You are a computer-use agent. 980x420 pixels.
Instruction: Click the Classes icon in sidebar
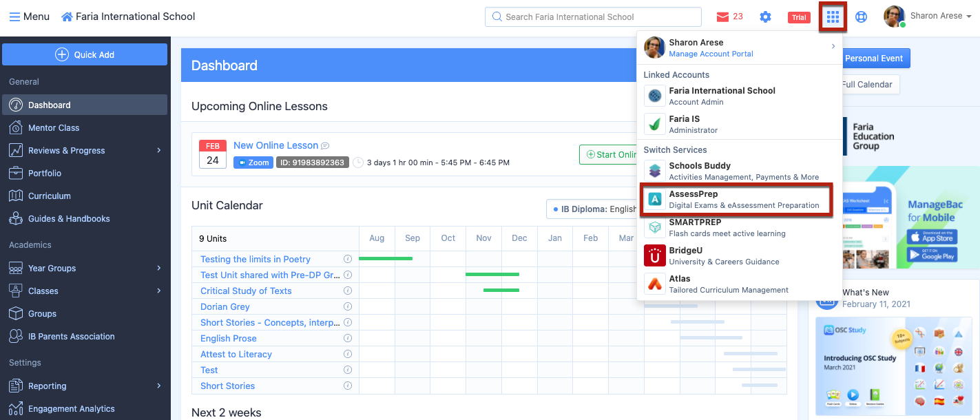16,291
